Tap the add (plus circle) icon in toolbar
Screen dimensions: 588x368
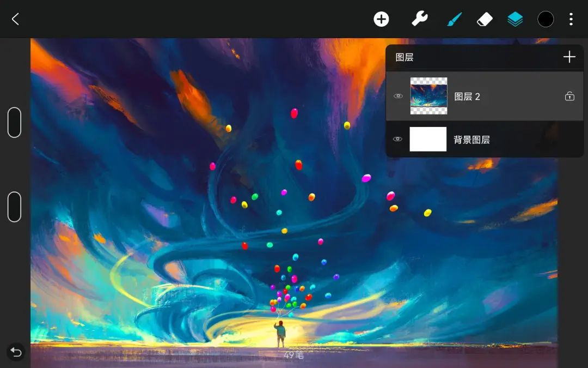point(381,19)
